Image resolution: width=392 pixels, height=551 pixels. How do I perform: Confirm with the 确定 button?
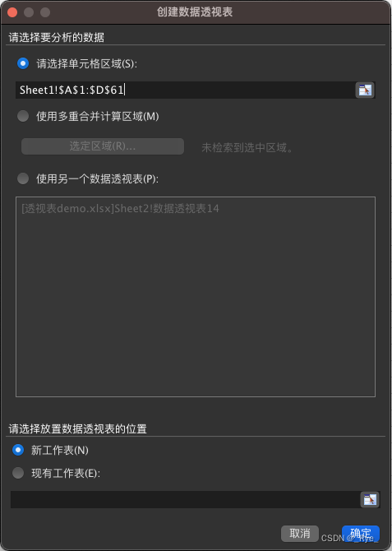pos(361,534)
